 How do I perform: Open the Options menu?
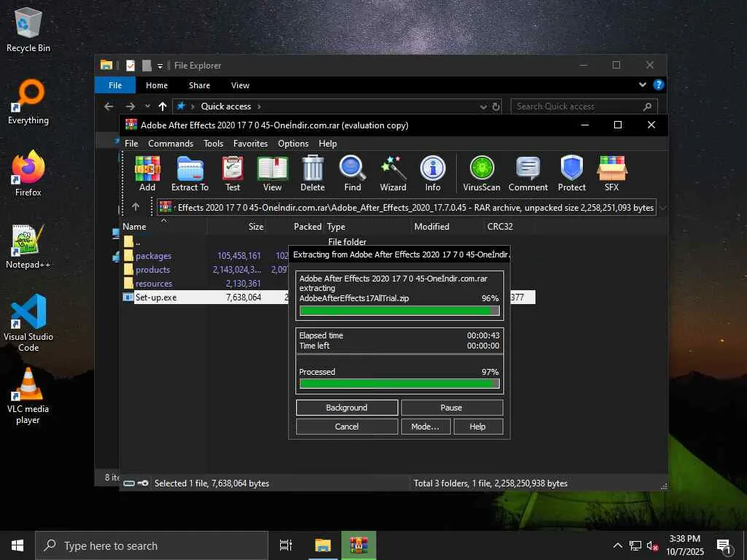293,144
